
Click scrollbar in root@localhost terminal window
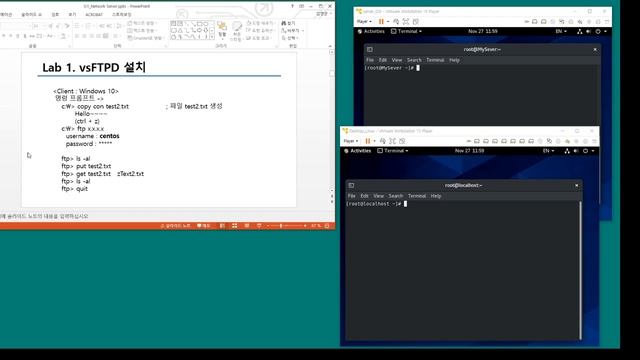[580, 270]
